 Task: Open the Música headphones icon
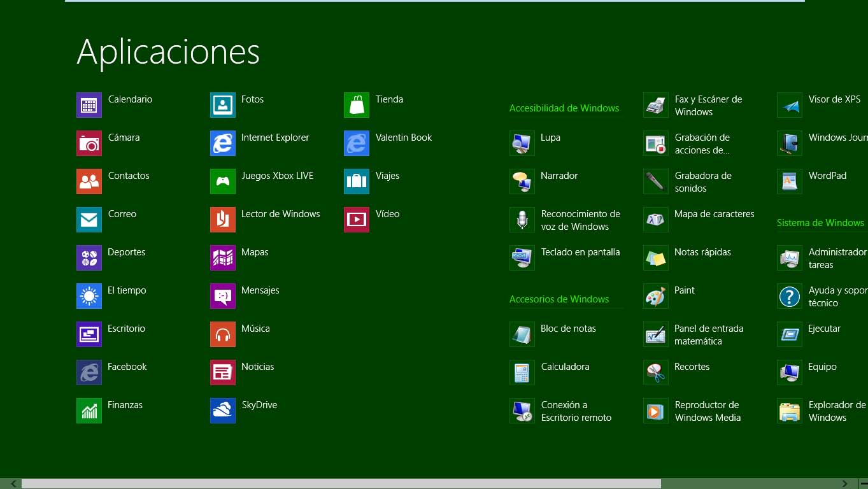point(223,334)
